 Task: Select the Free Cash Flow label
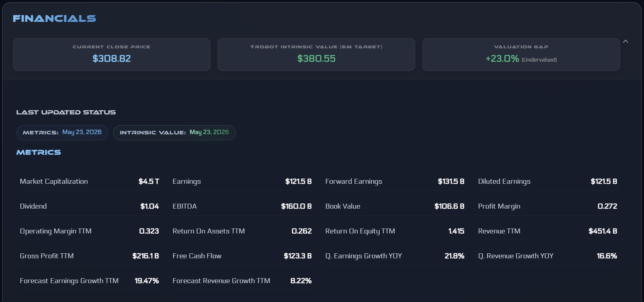click(197, 256)
